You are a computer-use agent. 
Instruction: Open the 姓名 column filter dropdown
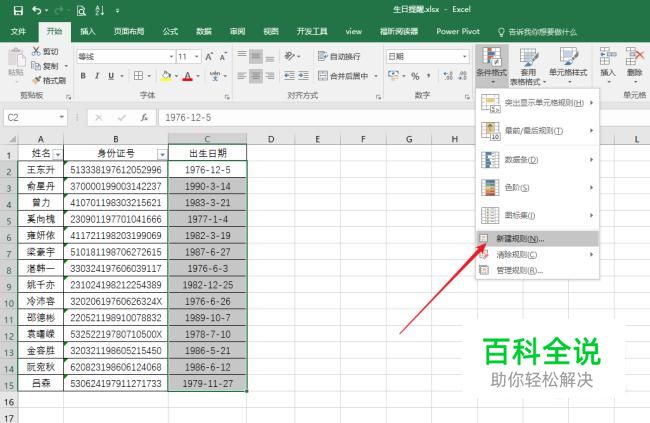(x=57, y=153)
